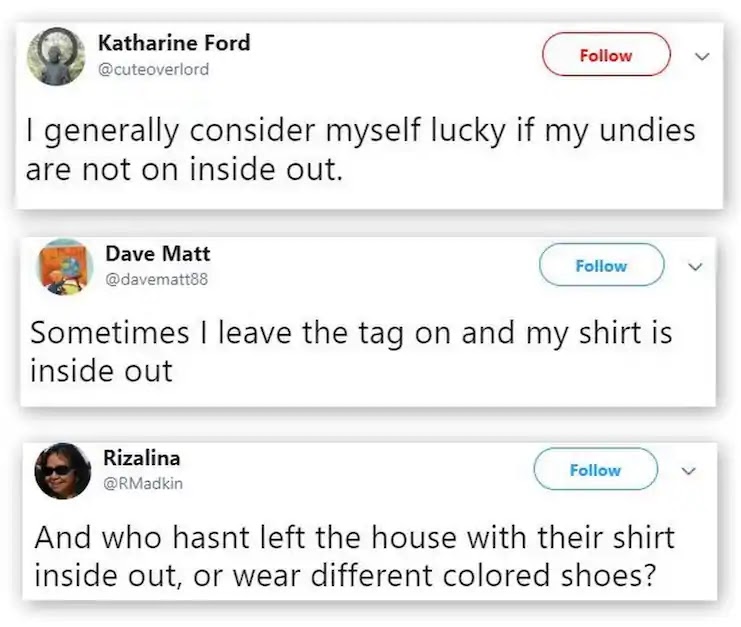Image resolution: width=741 pixels, height=627 pixels.
Task: Select the Rizalina display name
Action: pos(142,458)
